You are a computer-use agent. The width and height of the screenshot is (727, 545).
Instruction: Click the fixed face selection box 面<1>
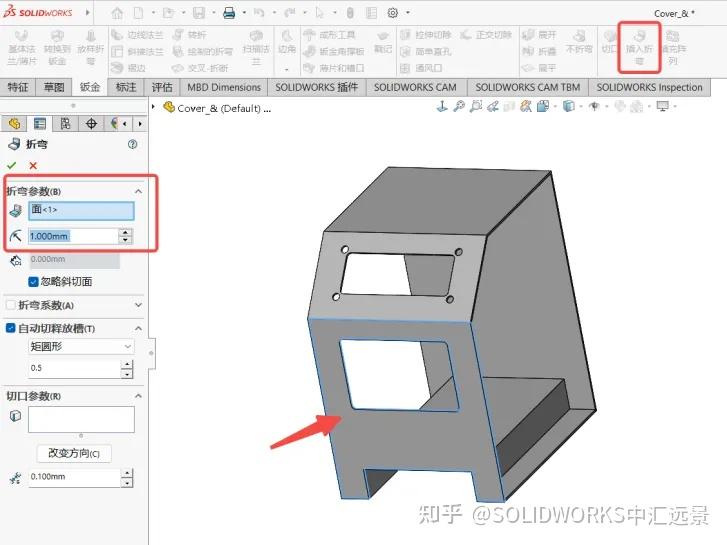81,211
